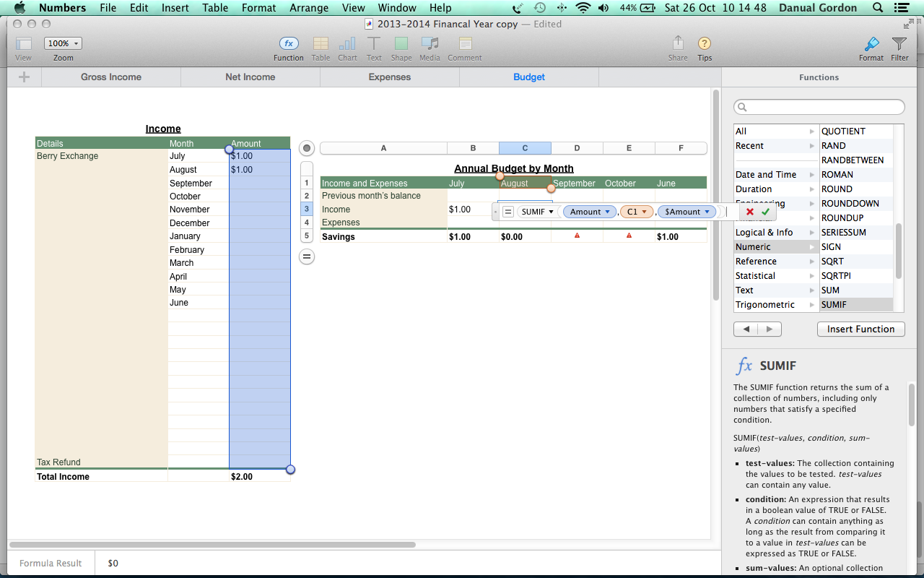The image size is (924, 578).
Task: Click the function list vertical scrollbar
Action: click(899, 251)
